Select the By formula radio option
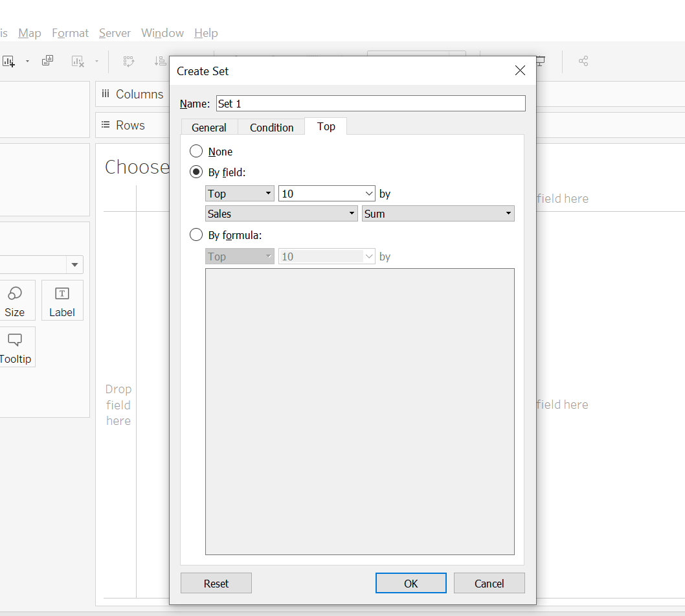 [196, 234]
